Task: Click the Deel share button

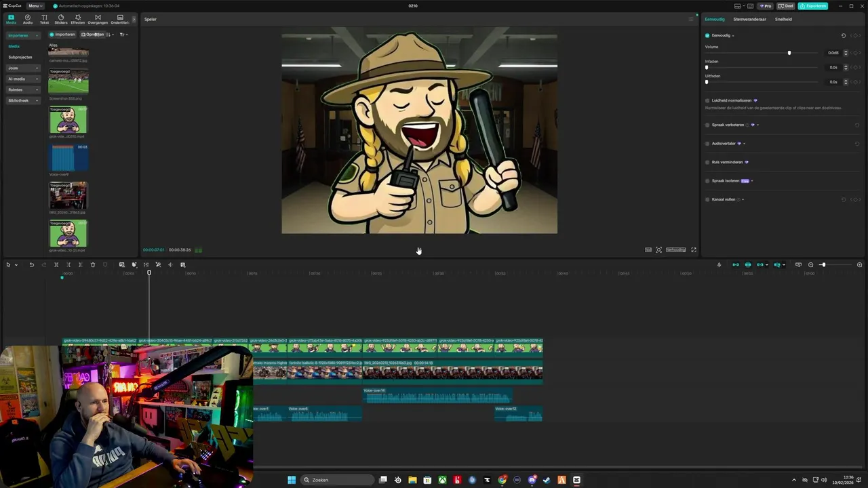Action: (x=785, y=6)
